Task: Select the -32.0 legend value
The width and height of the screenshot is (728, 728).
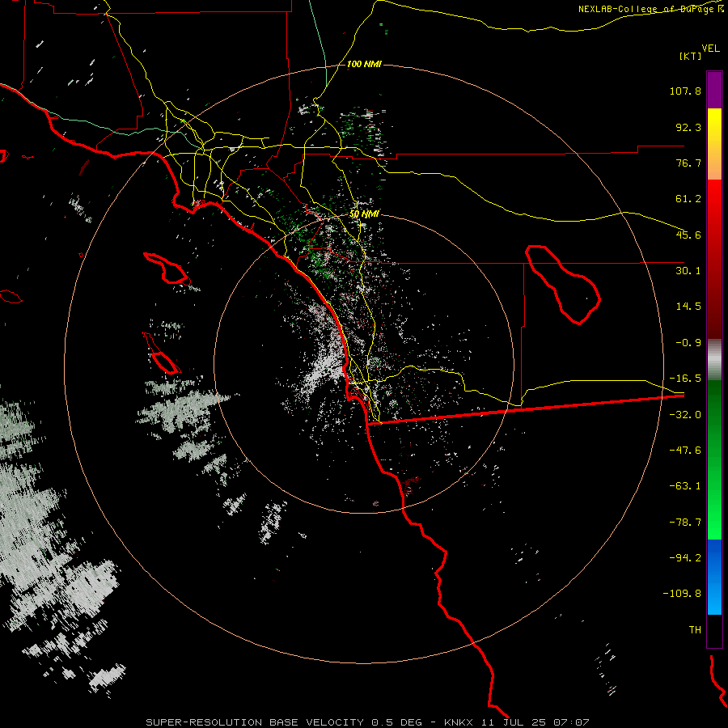Action: pyautogui.click(x=685, y=415)
